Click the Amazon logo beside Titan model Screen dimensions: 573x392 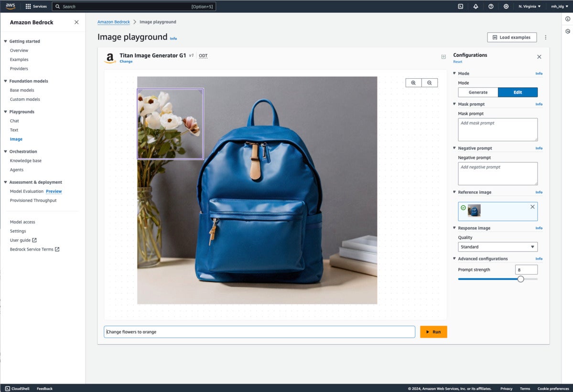[x=109, y=58]
